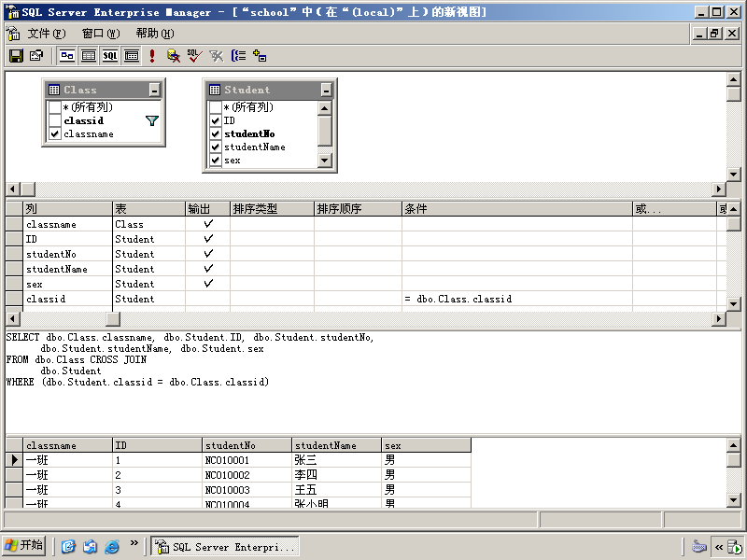
Task: Click the SQL Server Enterprise taskbar button
Action: click(225, 547)
